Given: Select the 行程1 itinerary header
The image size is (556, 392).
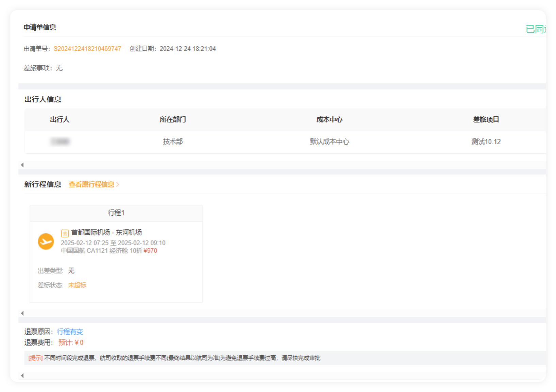Looking at the screenshot, I should (x=116, y=213).
